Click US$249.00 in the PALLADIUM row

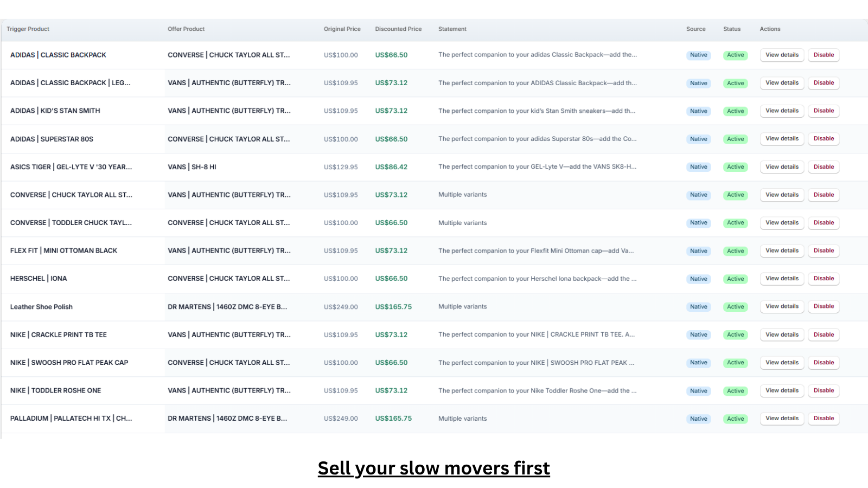click(x=341, y=419)
